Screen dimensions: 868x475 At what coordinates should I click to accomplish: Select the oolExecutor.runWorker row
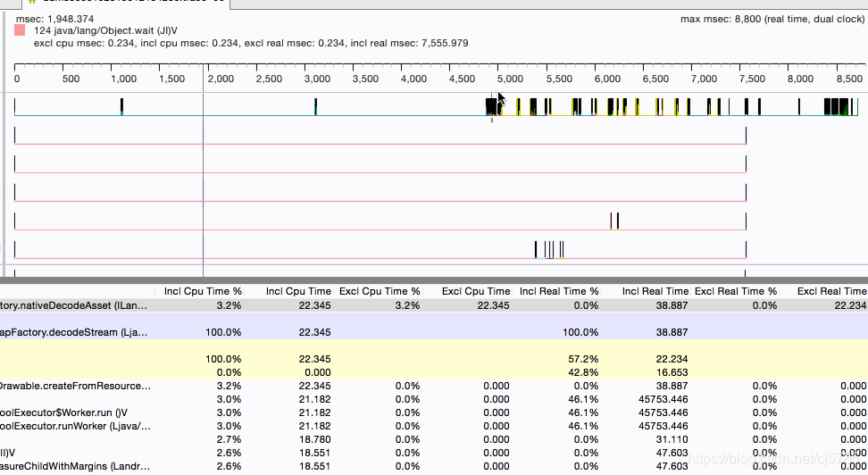[x=434, y=426]
